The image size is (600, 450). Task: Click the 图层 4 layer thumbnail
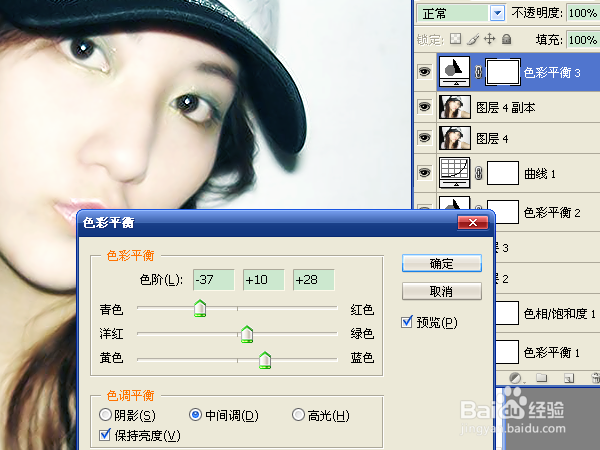(x=455, y=138)
